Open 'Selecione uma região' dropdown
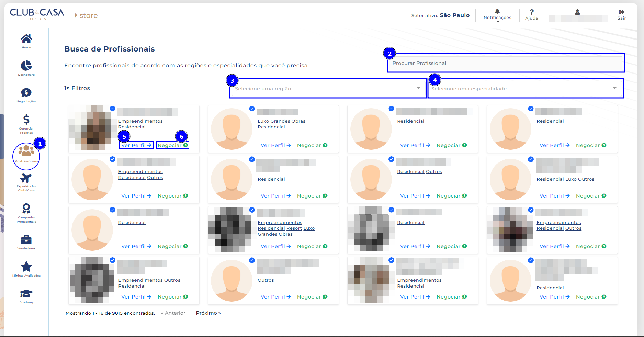 [327, 89]
